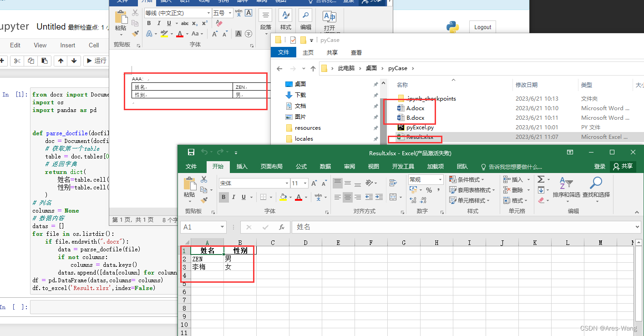This screenshot has height=336, width=644.
Task: Open number format dropdown 常规 in Excel
Action: [440, 180]
